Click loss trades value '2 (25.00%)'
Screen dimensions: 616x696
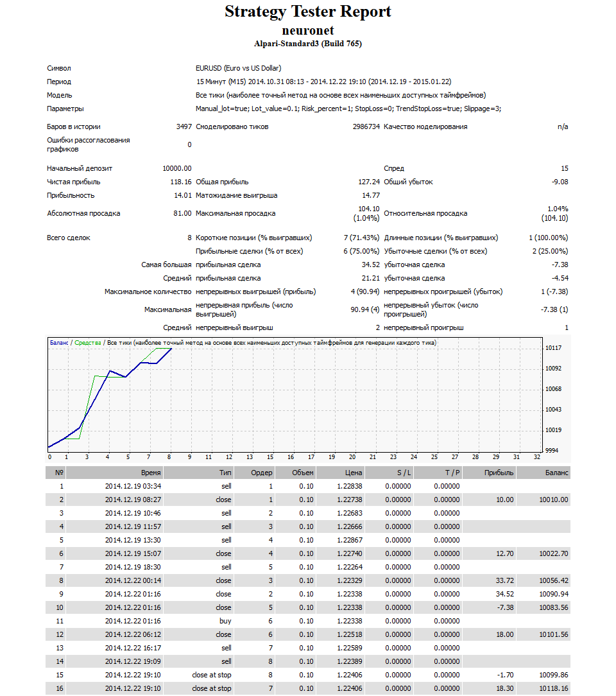(x=550, y=251)
